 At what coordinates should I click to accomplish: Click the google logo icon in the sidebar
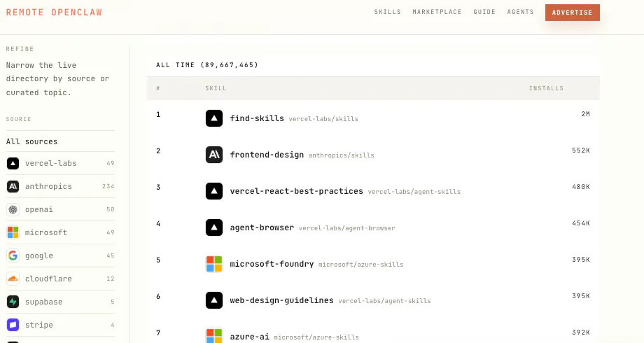click(x=13, y=255)
